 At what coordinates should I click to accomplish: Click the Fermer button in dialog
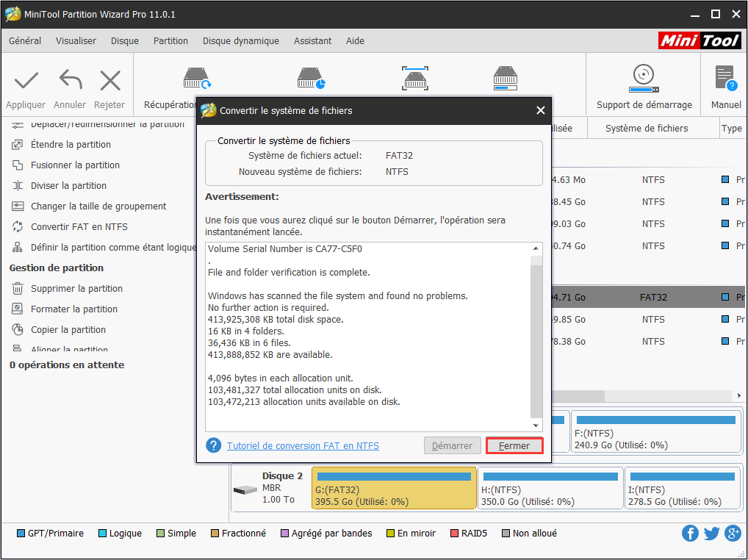[x=514, y=445]
